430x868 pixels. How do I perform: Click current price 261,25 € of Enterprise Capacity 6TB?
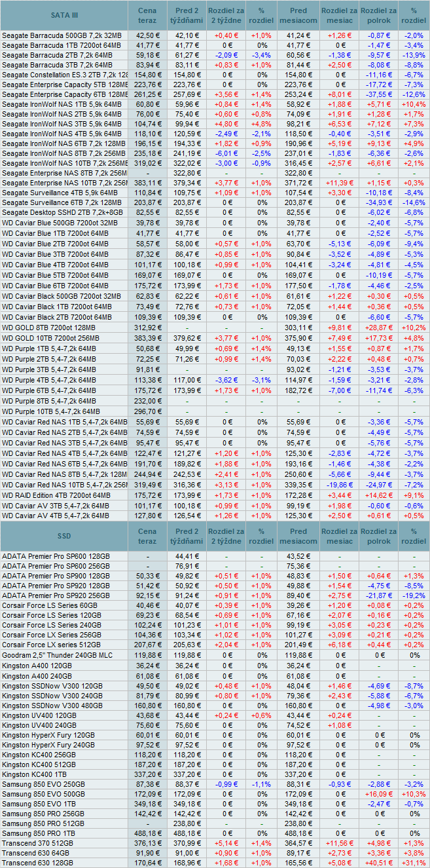[147, 95]
